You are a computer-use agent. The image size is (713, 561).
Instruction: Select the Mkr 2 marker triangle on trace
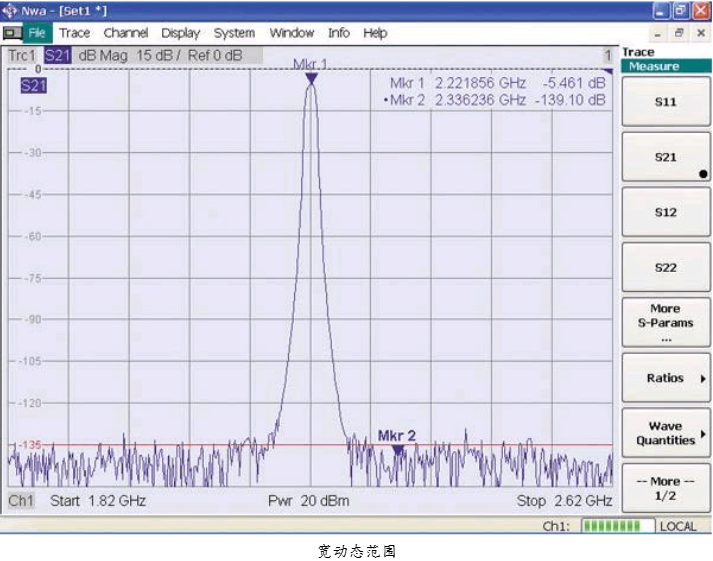click(x=398, y=450)
